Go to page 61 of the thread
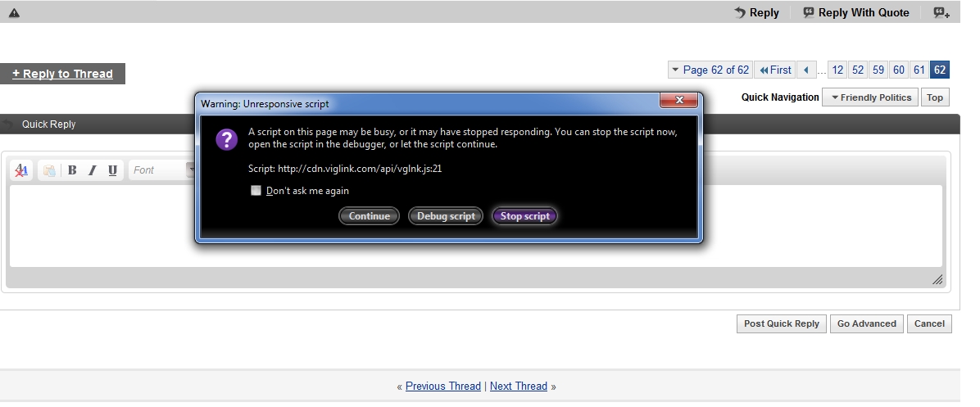 point(919,70)
